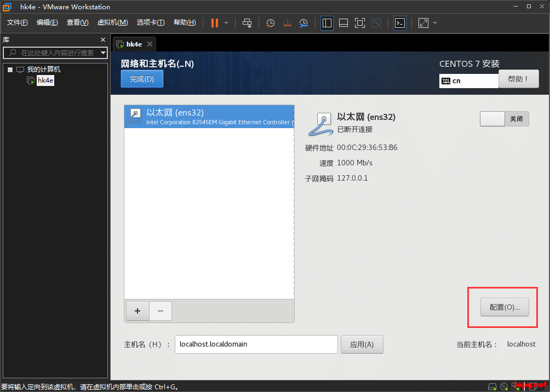Toggle the tab thumbnail bar

click(x=343, y=23)
